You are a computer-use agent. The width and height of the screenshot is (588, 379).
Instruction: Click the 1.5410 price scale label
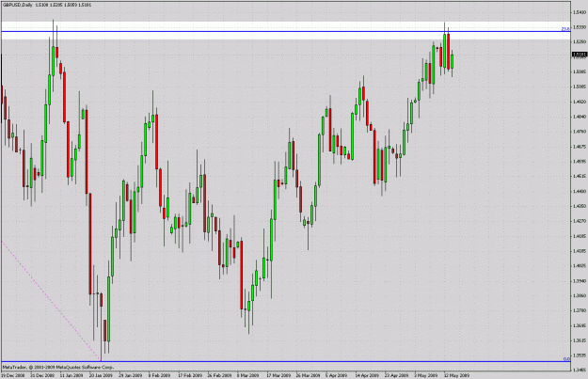pyautogui.click(x=580, y=12)
